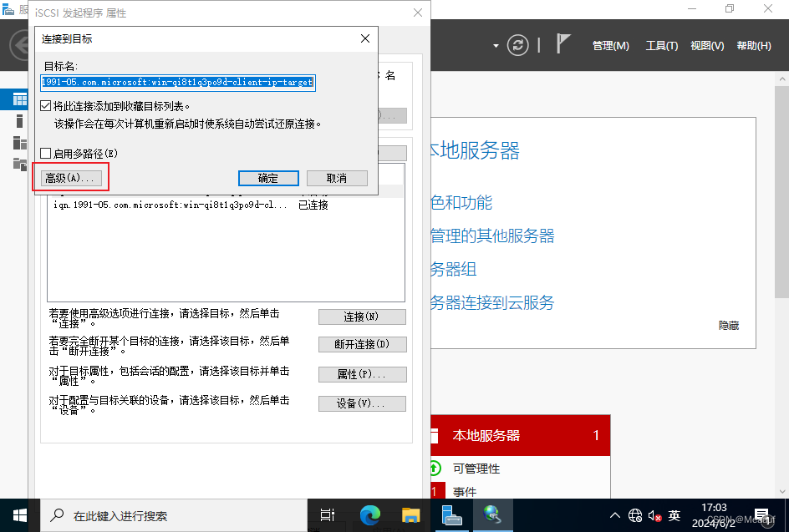The height and width of the screenshot is (532, 789).
Task: Select the local server sidebar icon
Action: click(19, 121)
